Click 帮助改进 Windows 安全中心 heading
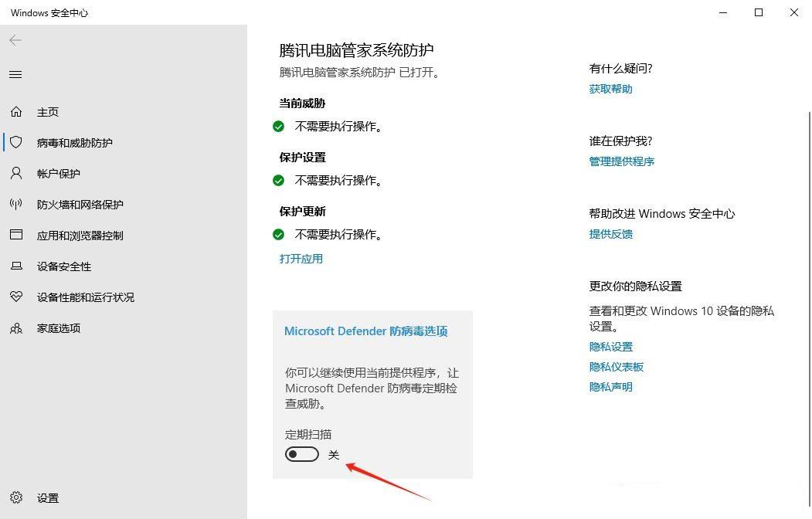This screenshot has height=519, width=812. (x=662, y=213)
